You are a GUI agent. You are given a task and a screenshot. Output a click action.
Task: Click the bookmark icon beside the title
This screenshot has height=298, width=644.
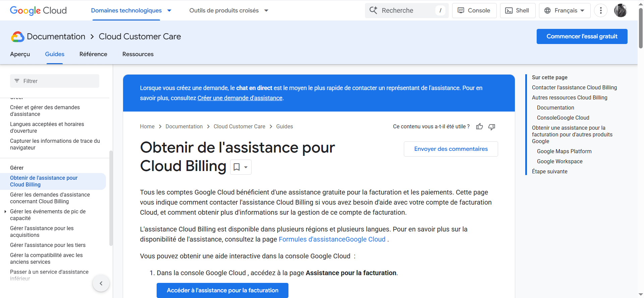click(237, 167)
